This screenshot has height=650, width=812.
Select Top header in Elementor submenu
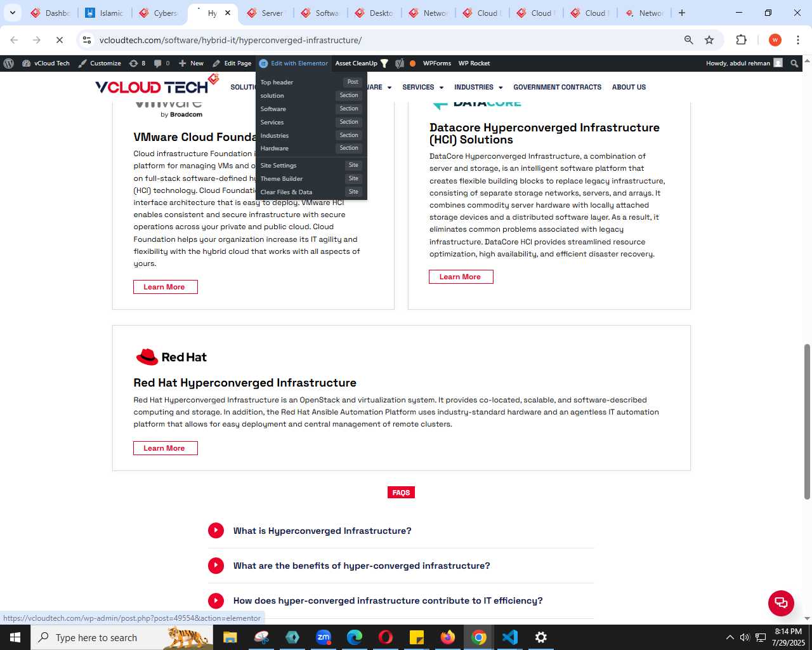tap(311, 82)
